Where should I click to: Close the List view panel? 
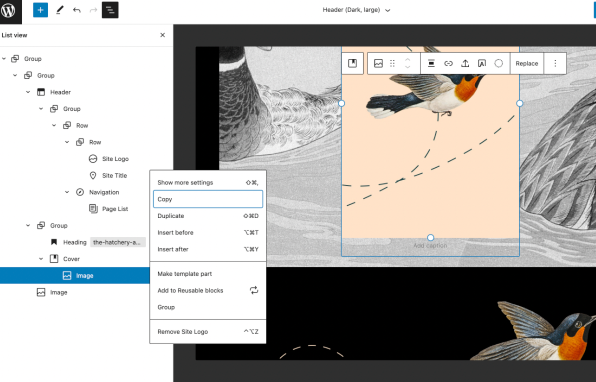163,35
